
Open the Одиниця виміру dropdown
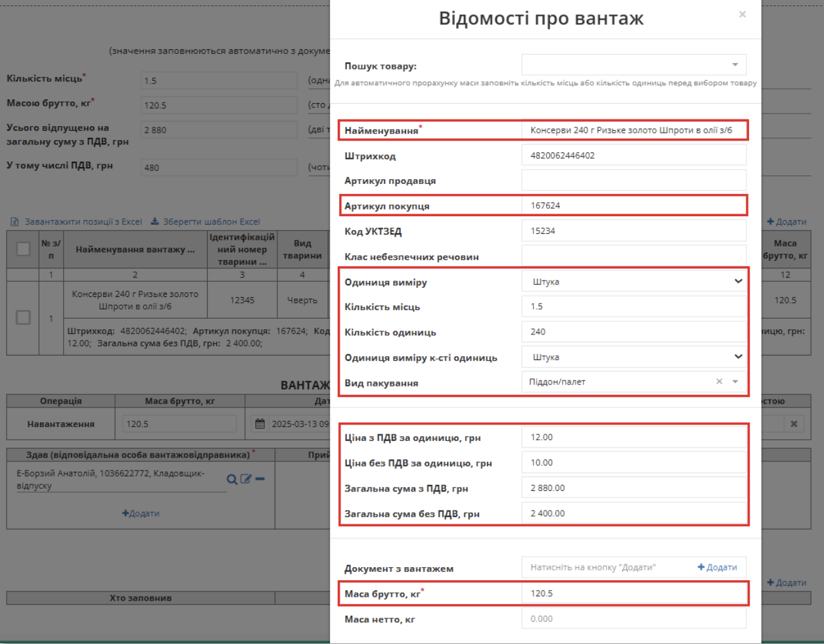(634, 282)
